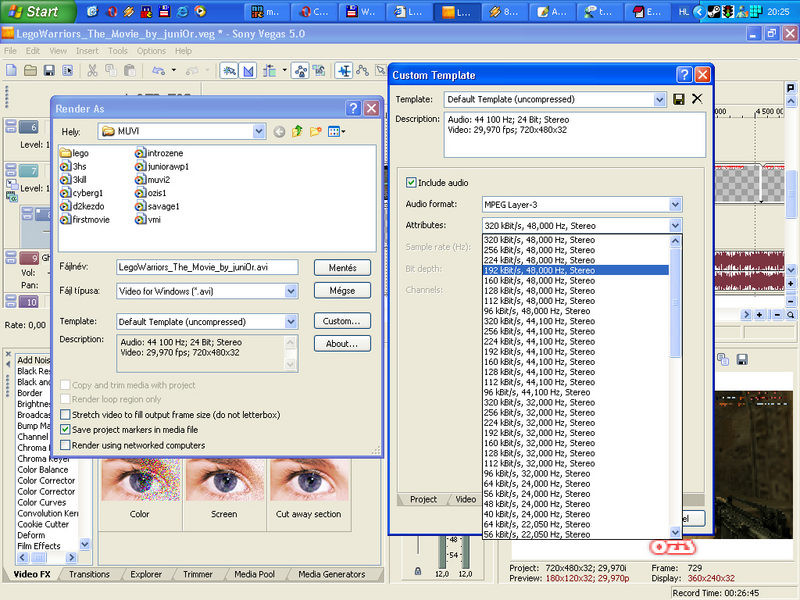Click the About... button

(x=342, y=343)
